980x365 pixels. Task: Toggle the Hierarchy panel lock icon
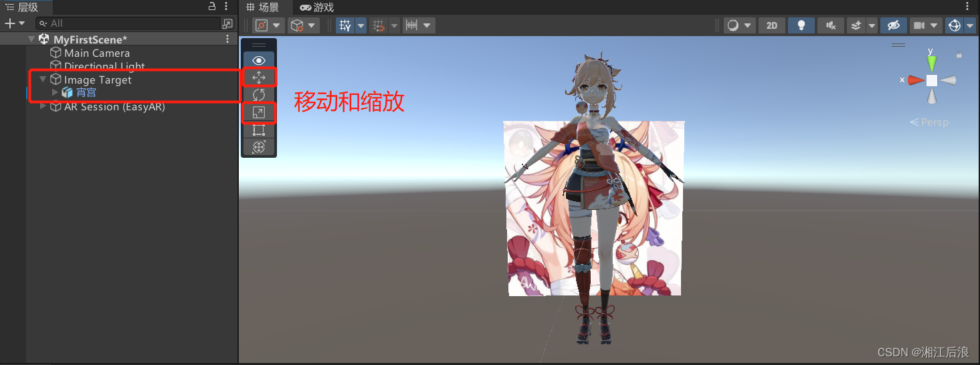(212, 7)
